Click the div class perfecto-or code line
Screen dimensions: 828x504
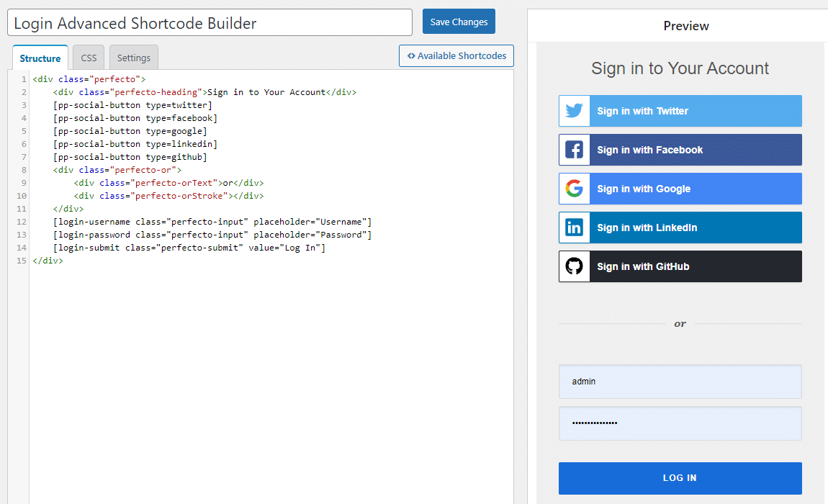(117, 170)
